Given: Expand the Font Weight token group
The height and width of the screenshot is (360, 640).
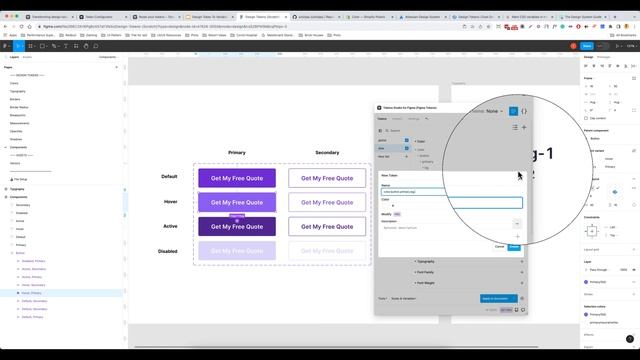Looking at the screenshot, I should pyautogui.click(x=424, y=283).
